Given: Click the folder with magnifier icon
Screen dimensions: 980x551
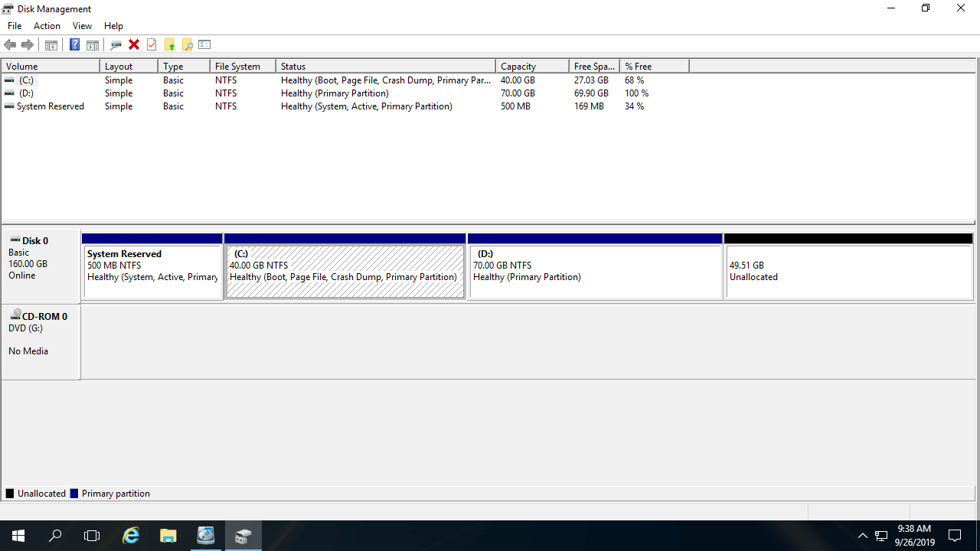Looking at the screenshot, I should 187,45.
